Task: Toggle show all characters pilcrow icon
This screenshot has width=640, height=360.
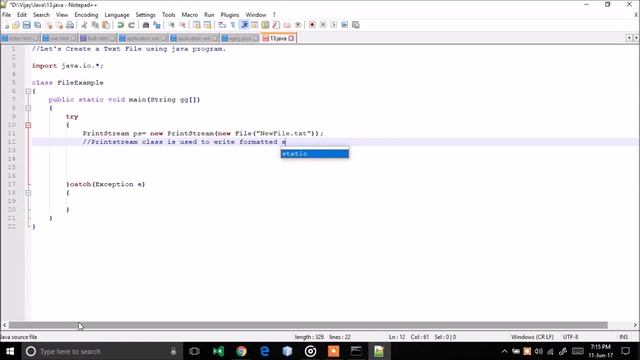Action: click(233, 25)
